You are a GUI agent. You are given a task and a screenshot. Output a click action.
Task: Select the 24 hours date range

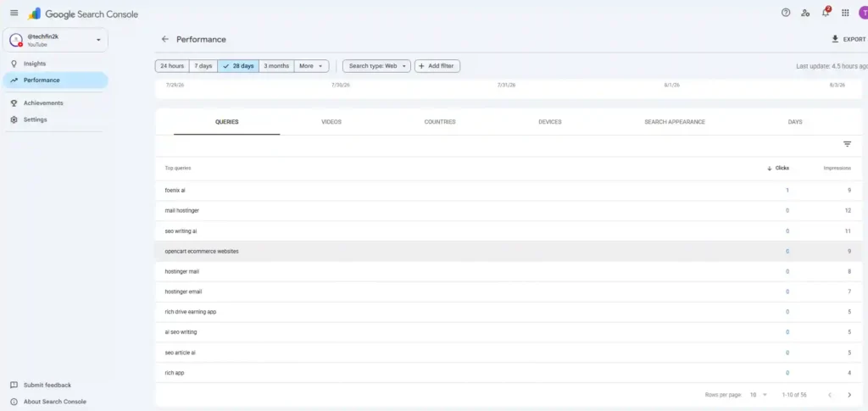[172, 66]
